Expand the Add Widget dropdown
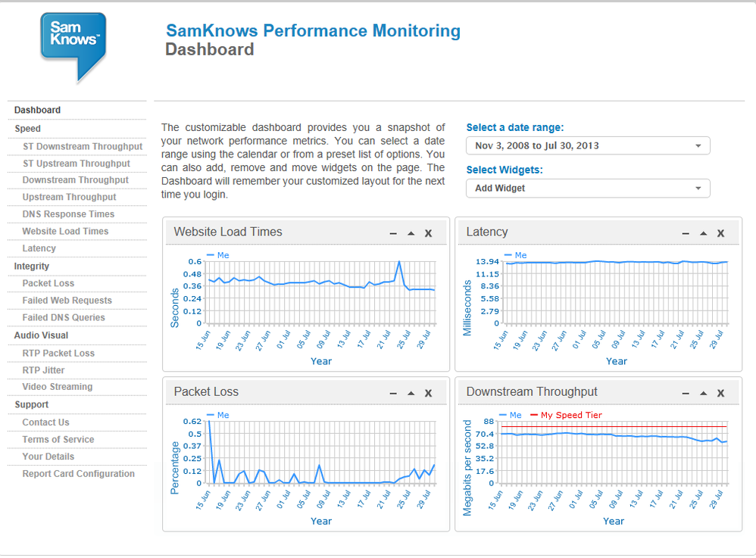The height and width of the screenshot is (558, 756). (588, 189)
